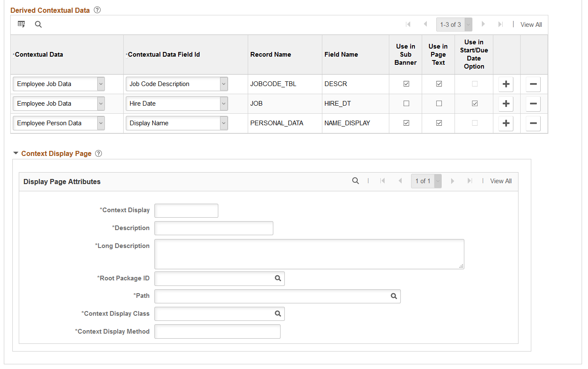Click the Long Description text area
588x369 pixels.
309,254
